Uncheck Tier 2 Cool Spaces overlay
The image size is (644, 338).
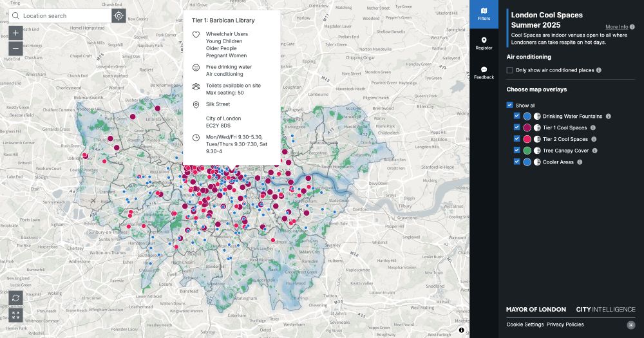point(517,139)
